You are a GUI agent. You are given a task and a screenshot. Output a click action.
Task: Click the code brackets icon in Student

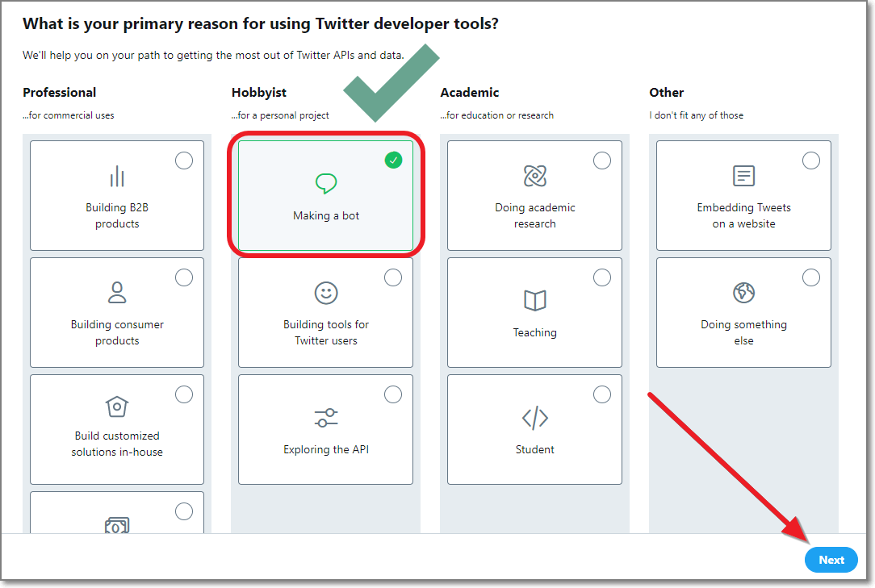535,418
